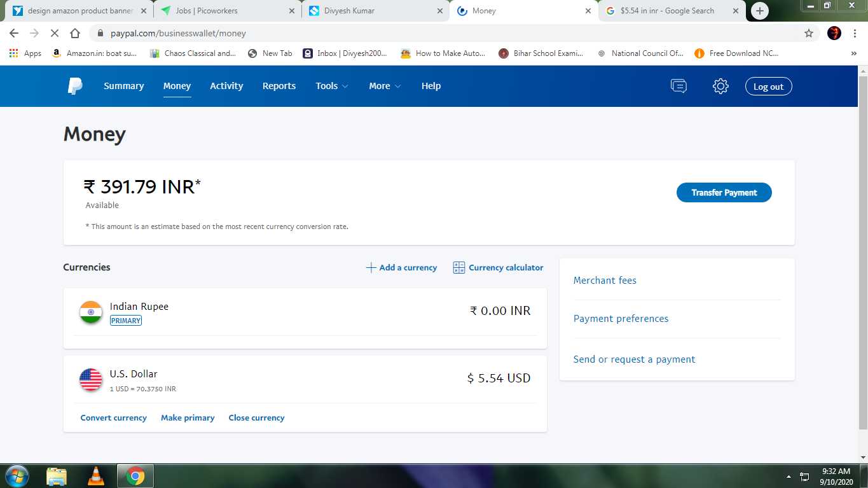Select the Money nav item
The height and width of the screenshot is (488, 868).
click(177, 86)
